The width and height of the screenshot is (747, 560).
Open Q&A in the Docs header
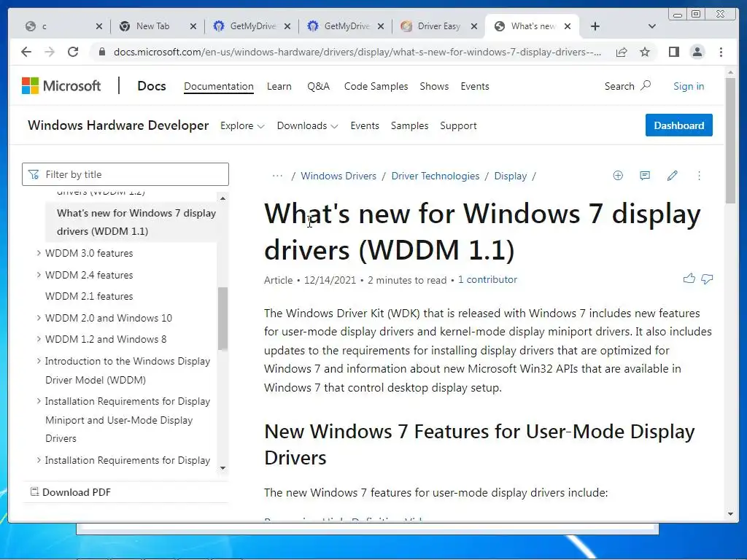318,86
